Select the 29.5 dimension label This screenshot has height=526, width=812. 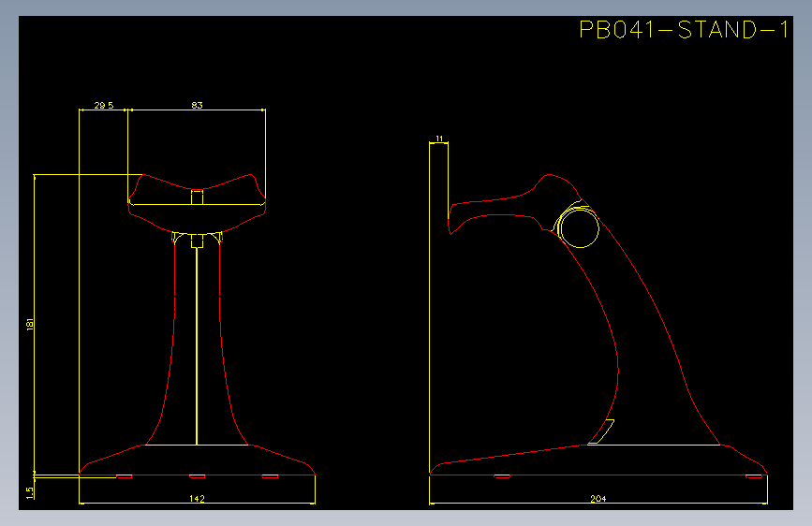coord(104,105)
